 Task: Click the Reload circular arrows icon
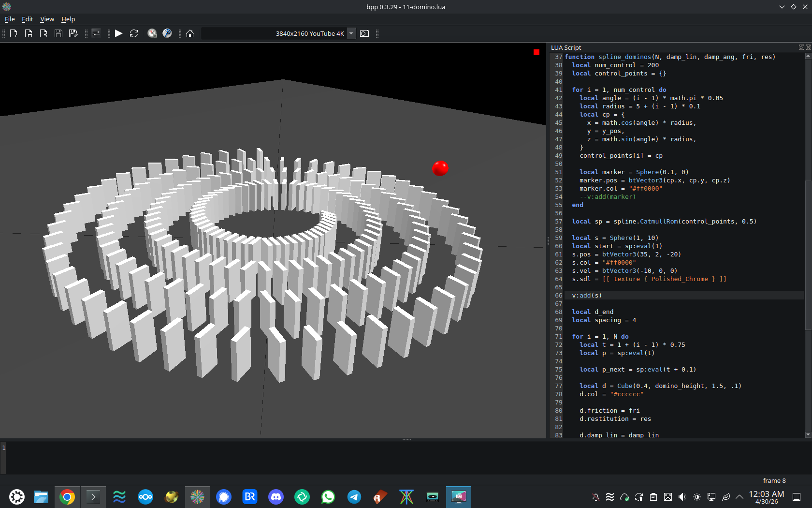pos(134,33)
